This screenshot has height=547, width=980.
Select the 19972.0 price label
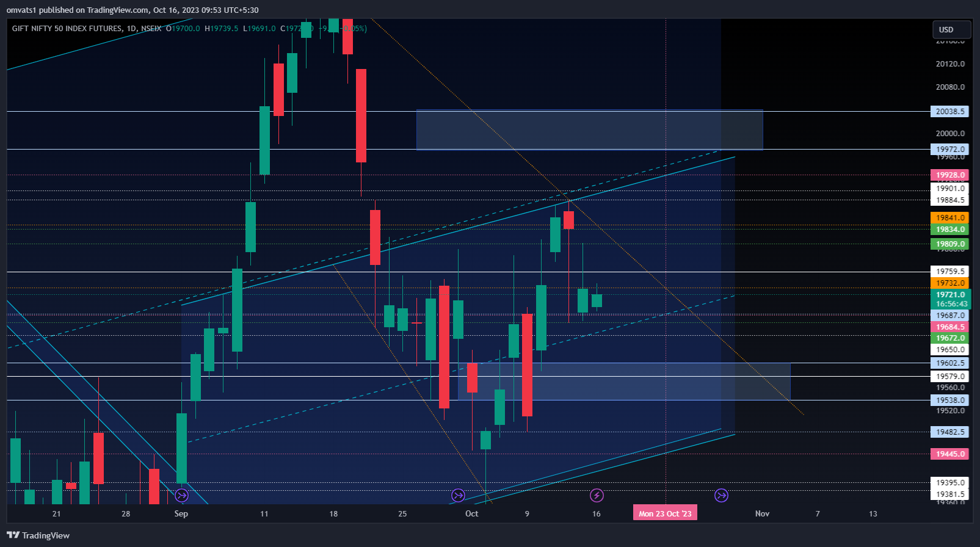coord(950,150)
